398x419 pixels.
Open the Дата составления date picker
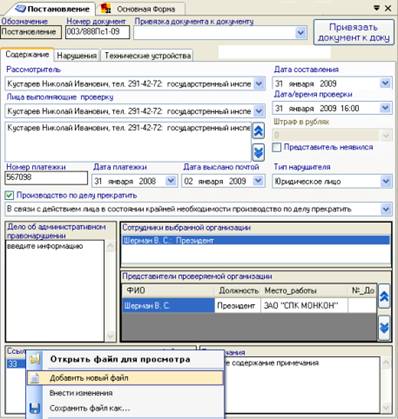[385, 83]
